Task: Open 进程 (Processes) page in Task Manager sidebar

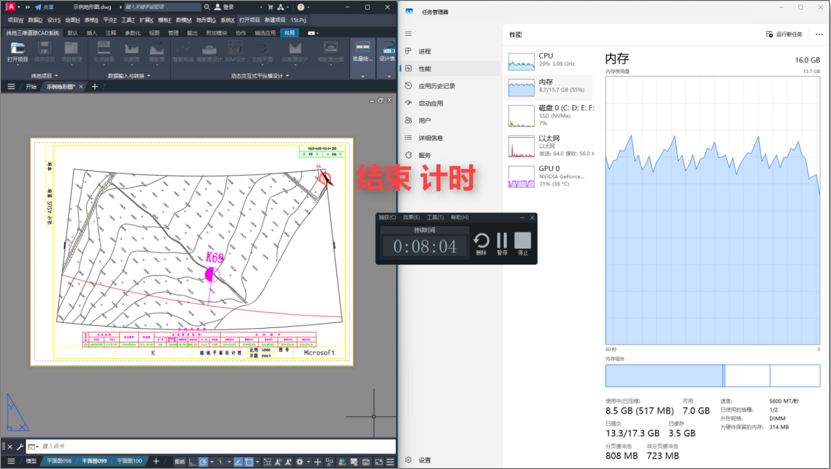Action: [424, 51]
